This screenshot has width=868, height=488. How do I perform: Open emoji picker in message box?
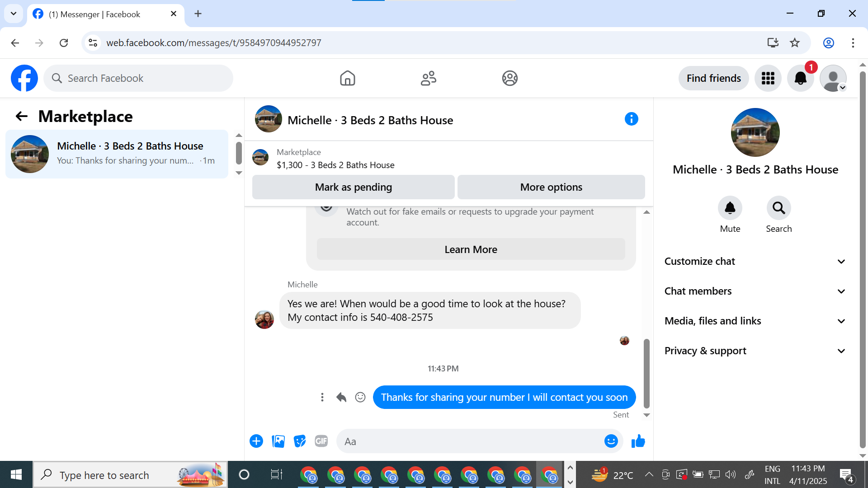(x=611, y=441)
